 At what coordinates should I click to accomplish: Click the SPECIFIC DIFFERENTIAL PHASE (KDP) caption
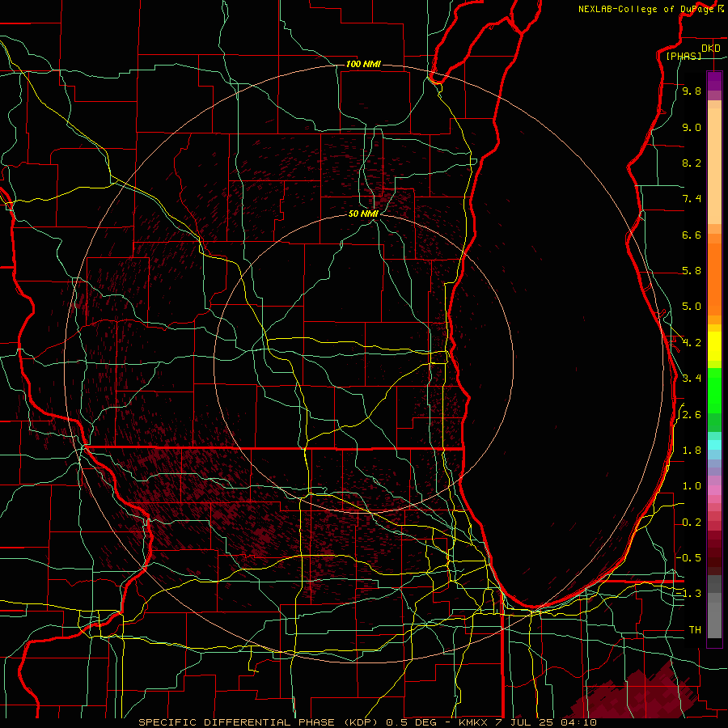click(x=258, y=722)
